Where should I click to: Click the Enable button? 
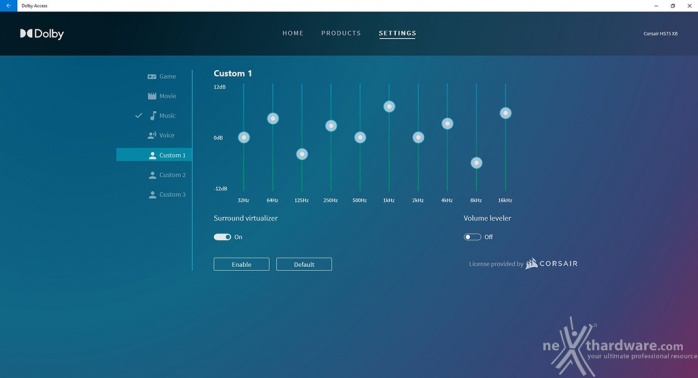[x=241, y=264]
